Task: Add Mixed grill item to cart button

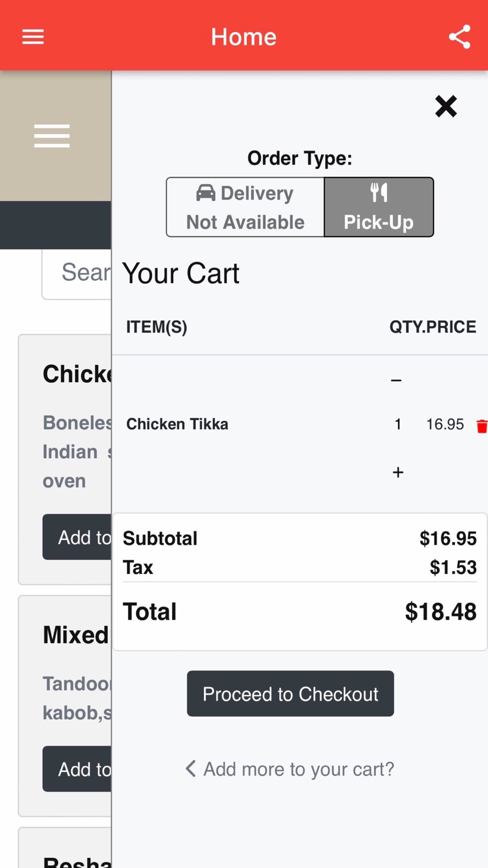Action: pyautogui.click(x=77, y=769)
